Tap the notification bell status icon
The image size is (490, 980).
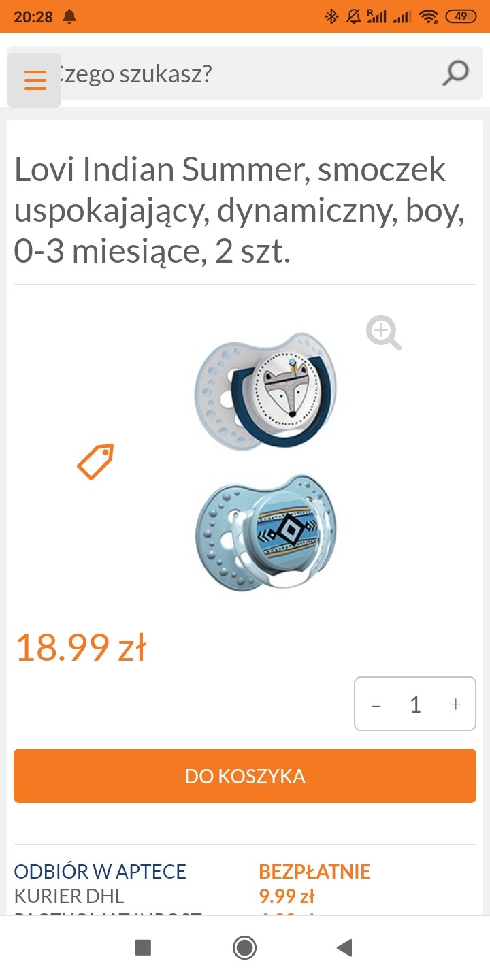coord(69,16)
